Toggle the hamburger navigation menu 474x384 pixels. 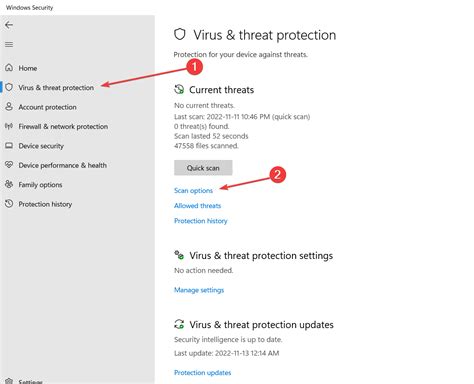(x=9, y=44)
